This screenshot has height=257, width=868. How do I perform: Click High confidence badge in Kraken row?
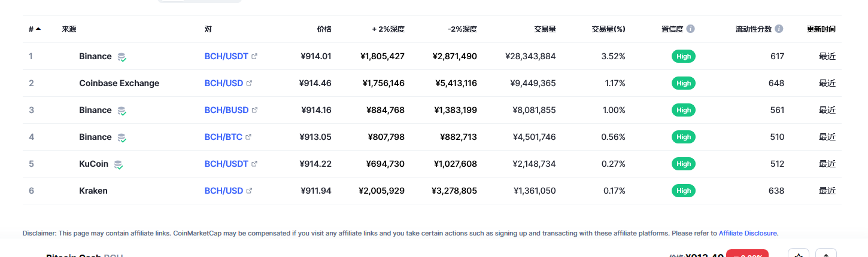pyautogui.click(x=684, y=191)
